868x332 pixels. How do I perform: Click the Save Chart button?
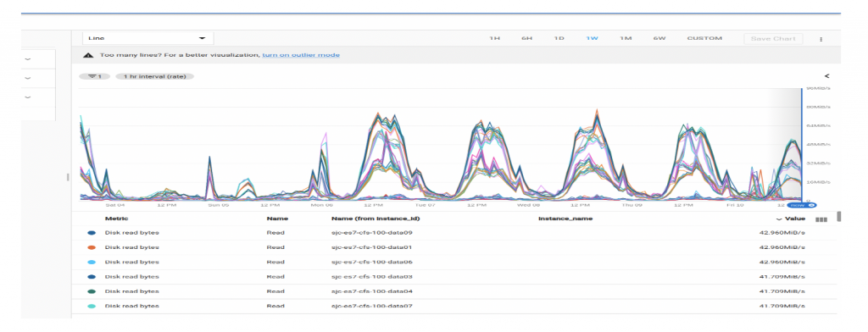tap(773, 38)
